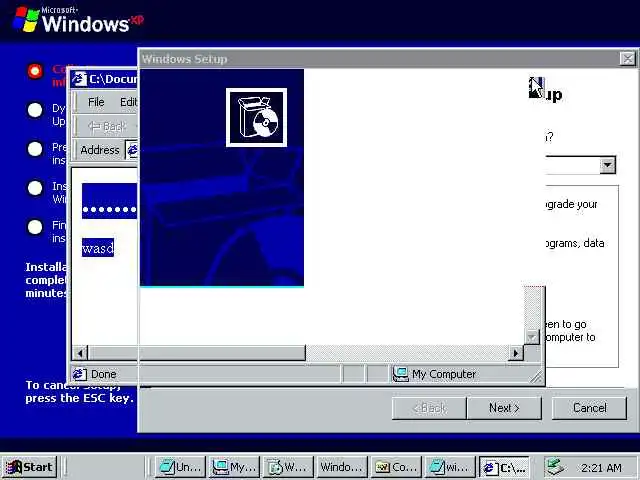The width and height of the screenshot is (640, 480).
Task: Open the dropdown arrow in Windows Setup
Action: (608, 165)
